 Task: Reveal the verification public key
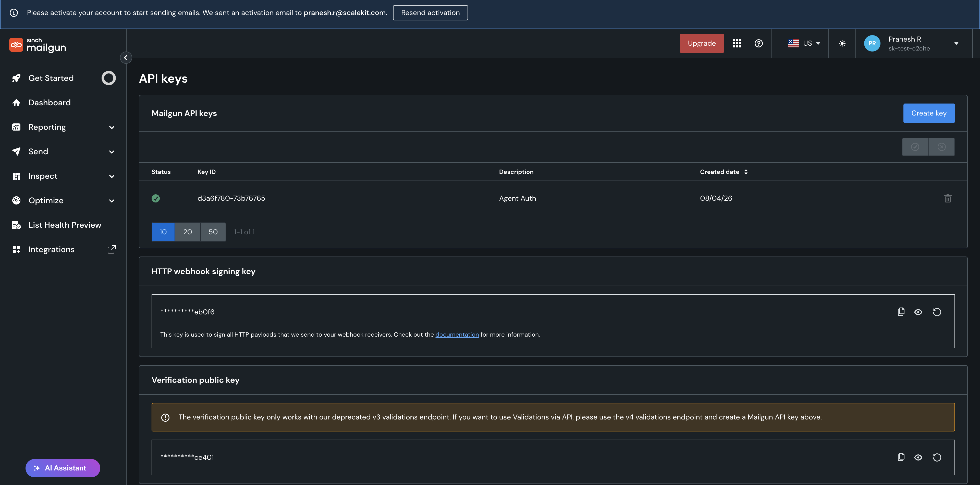tap(918, 457)
